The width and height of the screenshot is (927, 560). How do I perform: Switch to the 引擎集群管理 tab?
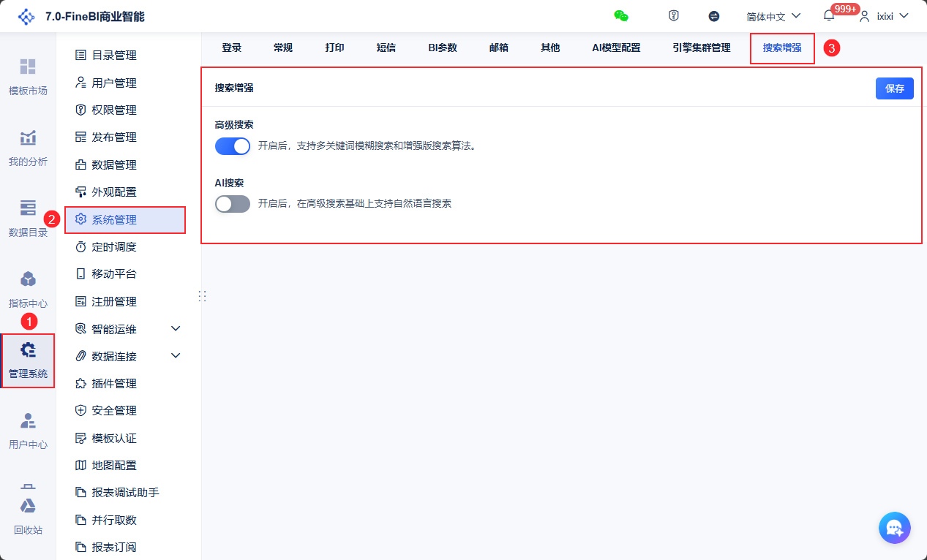pyautogui.click(x=702, y=48)
